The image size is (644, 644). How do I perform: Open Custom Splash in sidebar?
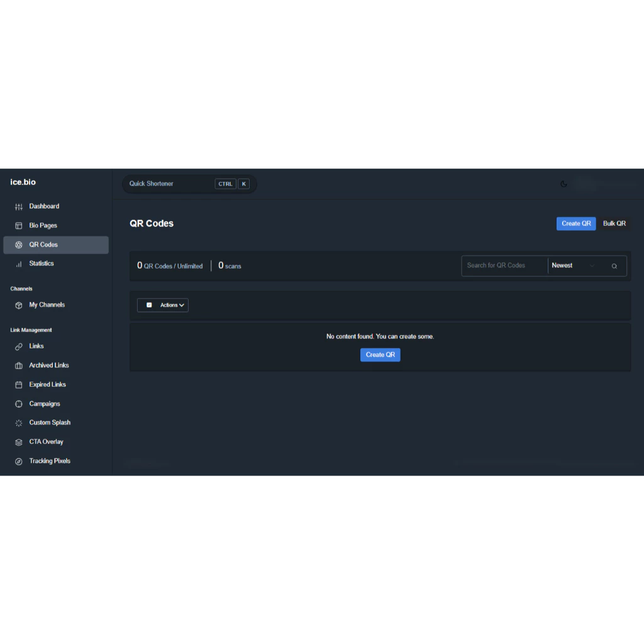[x=50, y=423]
